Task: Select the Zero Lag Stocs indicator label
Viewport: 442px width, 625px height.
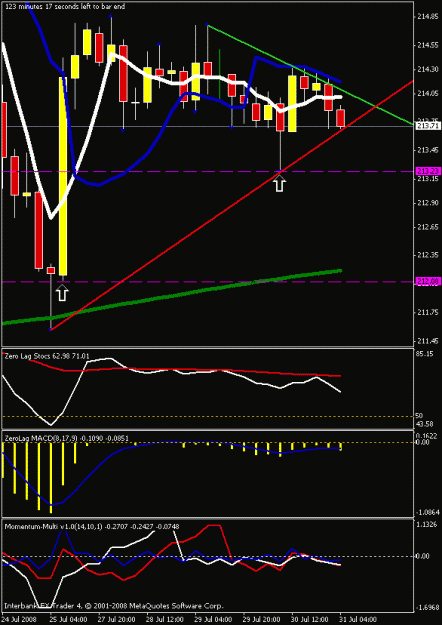Action: click(47, 356)
